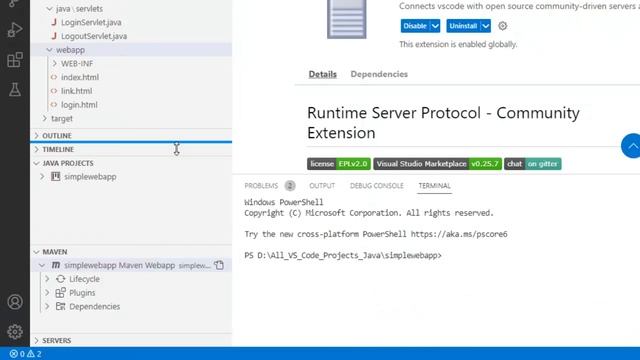Expand the TIMELINE section
Screen dimensions: 640x360
click(x=36, y=149)
